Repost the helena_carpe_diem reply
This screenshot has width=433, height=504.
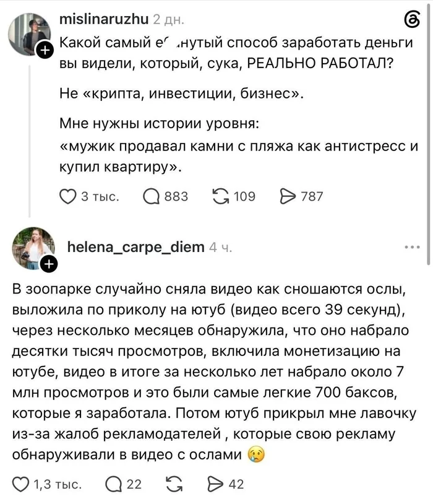[x=174, y=484]
